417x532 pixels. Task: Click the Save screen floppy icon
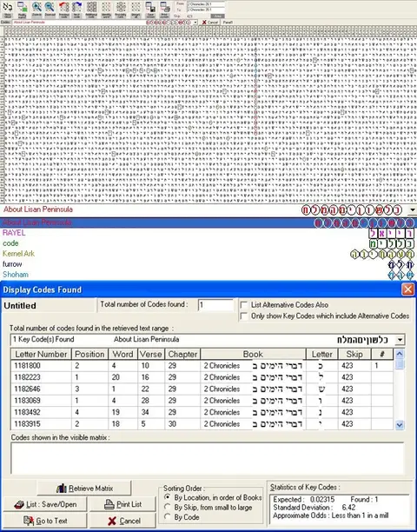click(x=150, y=10)
